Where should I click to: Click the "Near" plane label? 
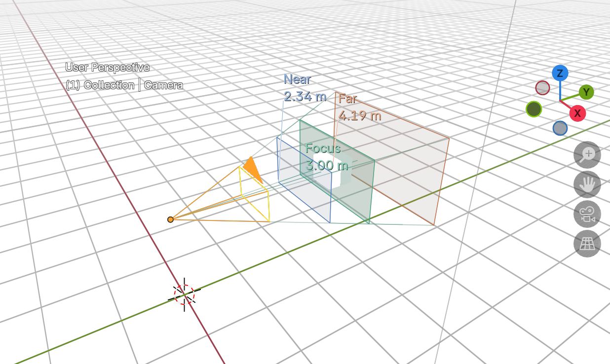[x=297, y=79]
